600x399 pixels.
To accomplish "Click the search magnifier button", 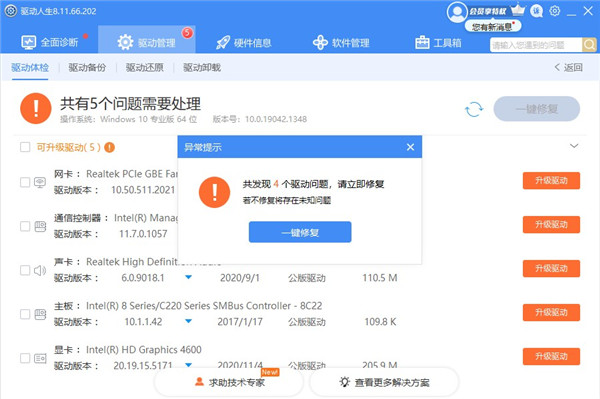I will coord(589,45).
